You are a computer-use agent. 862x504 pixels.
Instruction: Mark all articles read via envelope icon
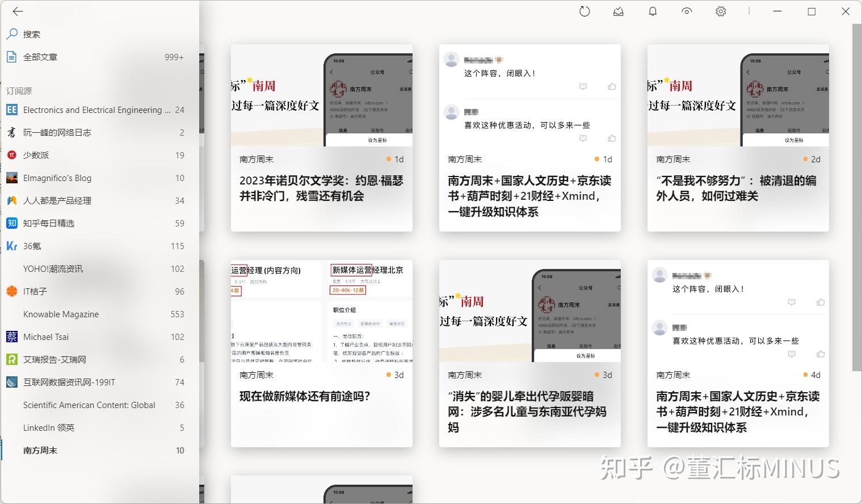click(619, 11)
